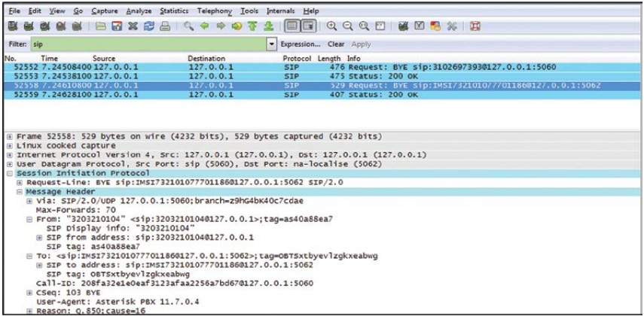644x316 pixels.
Task: Open the Telephony menu
Action: [x=214, y=11]
